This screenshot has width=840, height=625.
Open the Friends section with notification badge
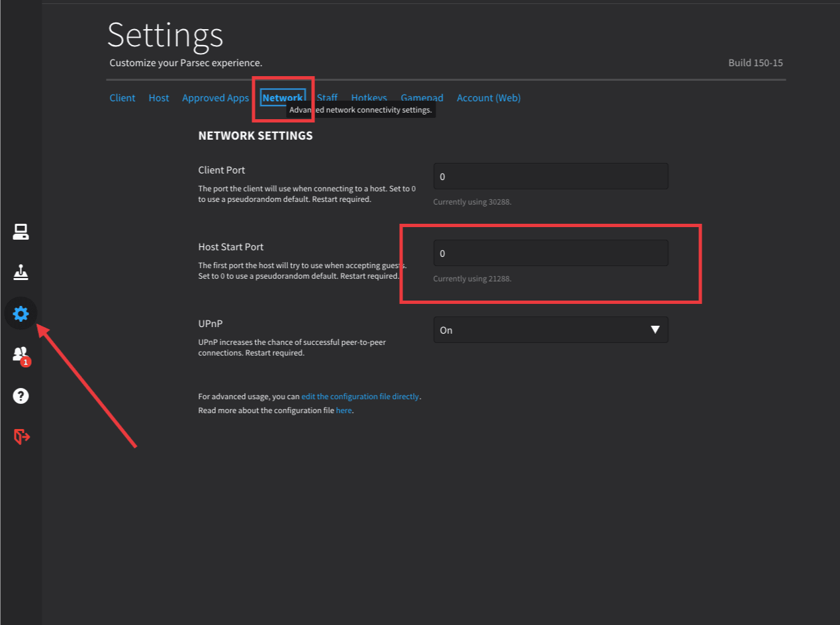tap(21, 355)
